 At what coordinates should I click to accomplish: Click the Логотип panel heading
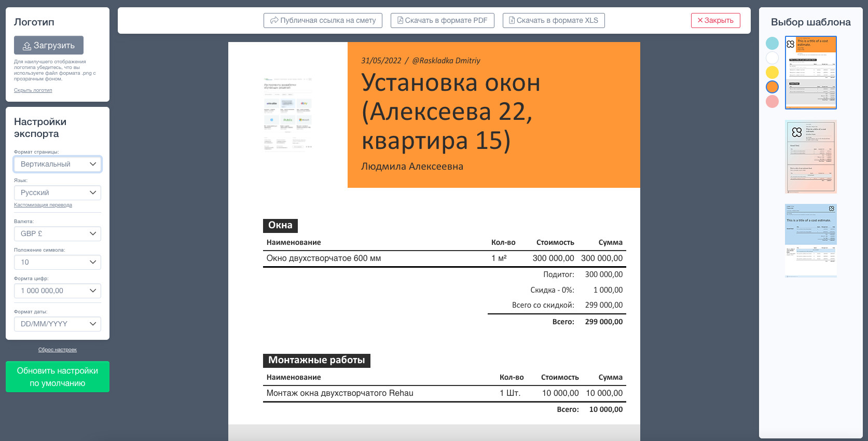pos(34,22)
